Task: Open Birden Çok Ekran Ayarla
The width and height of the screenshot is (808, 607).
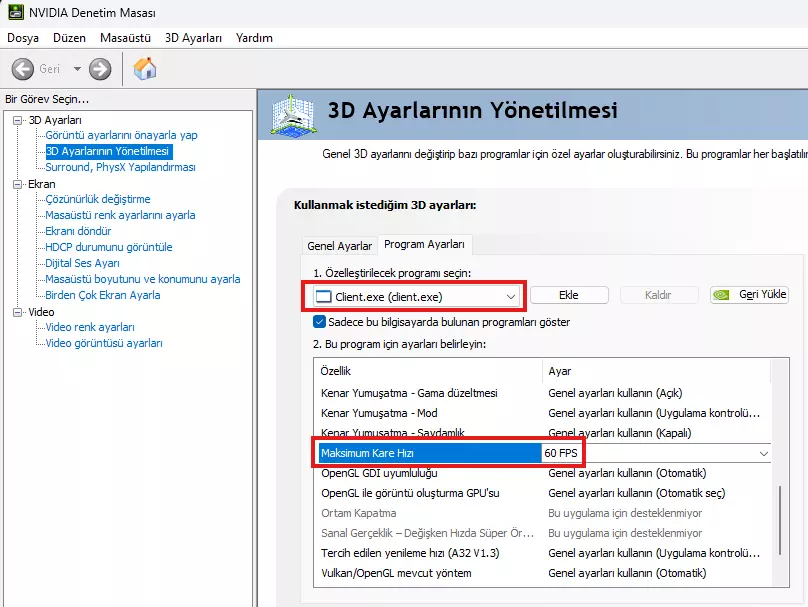Action: point(103,295)
